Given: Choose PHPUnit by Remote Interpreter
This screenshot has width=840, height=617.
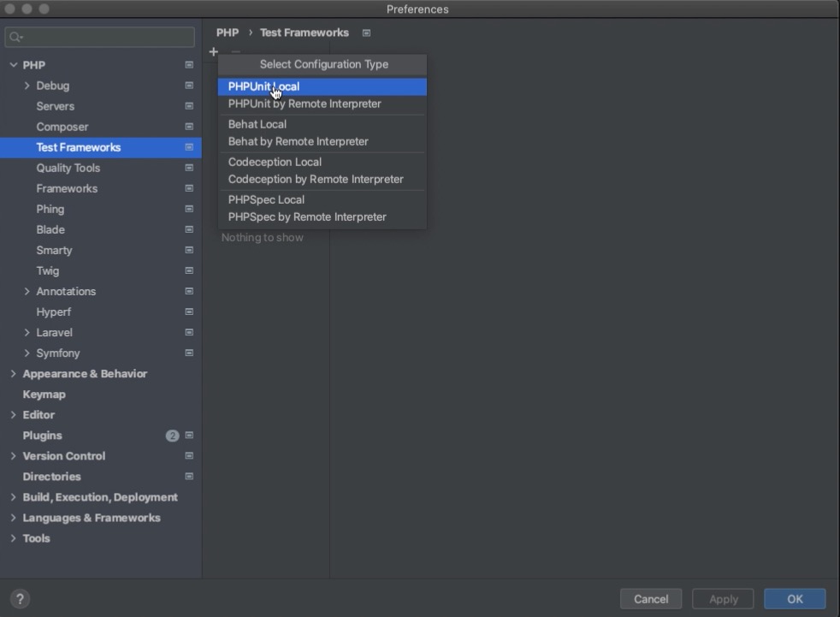Looking at the screenshot, I should 322,104.
